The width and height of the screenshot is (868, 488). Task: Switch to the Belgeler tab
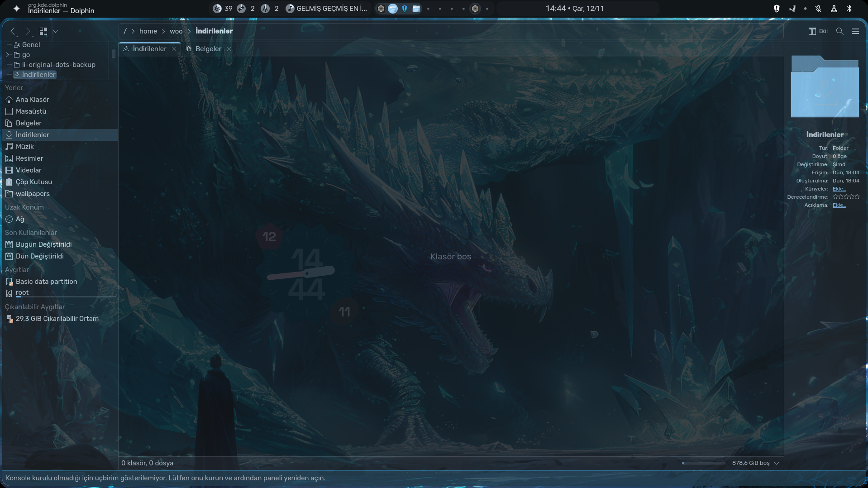(208, 49)
